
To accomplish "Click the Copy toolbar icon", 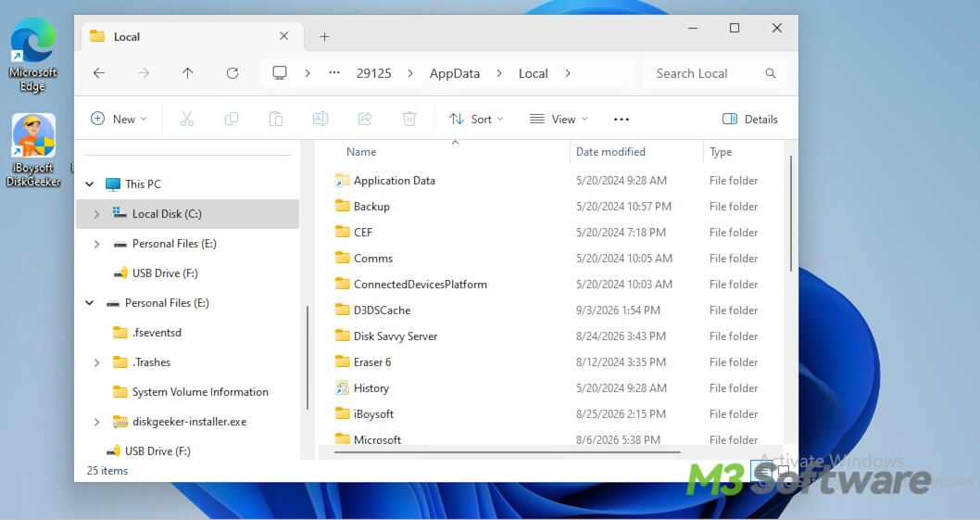I will [x=232, y=119].
